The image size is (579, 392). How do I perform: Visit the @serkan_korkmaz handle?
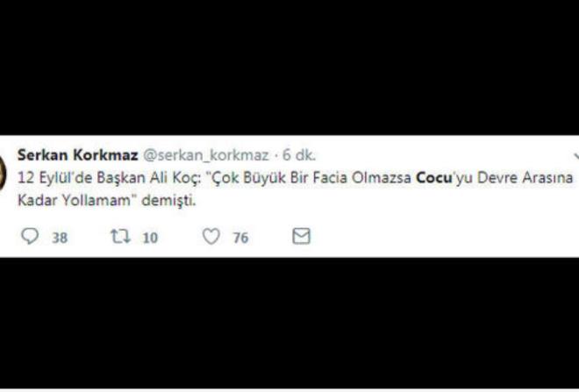coord(205,155)
